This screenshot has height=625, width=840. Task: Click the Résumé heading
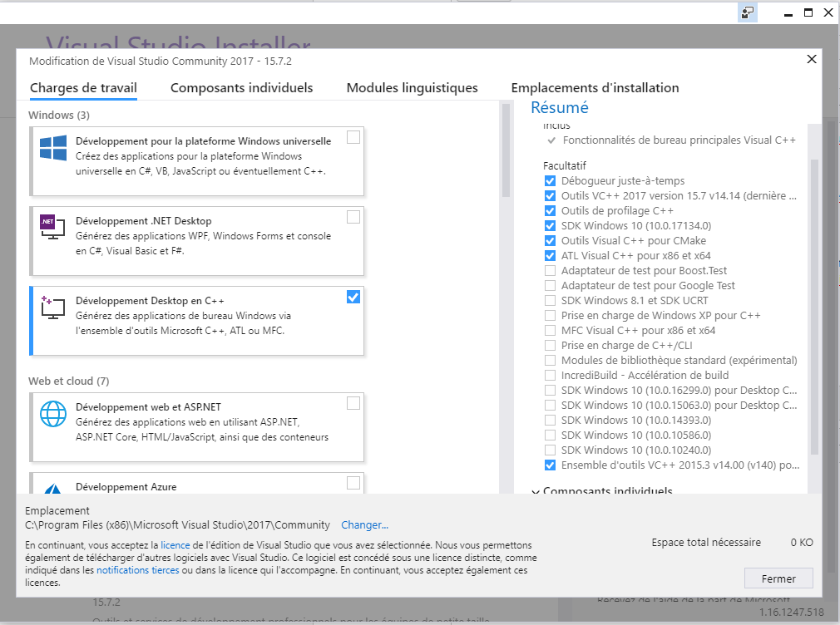[x=559, y=108]
